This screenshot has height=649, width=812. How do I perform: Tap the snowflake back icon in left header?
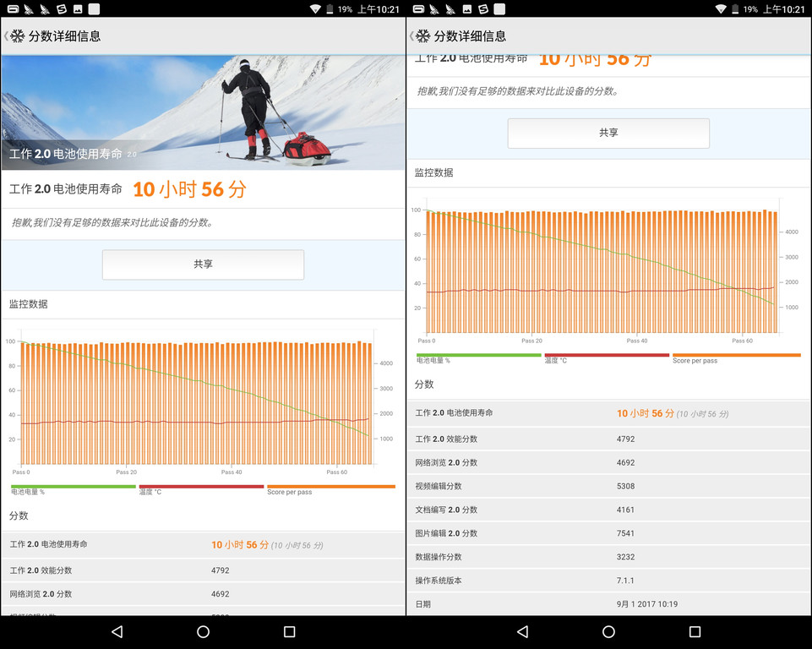(17, 36)
